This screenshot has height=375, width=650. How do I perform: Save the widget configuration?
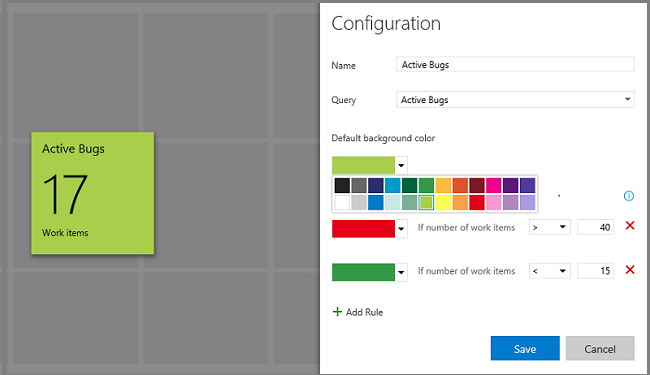pos(525,348)
